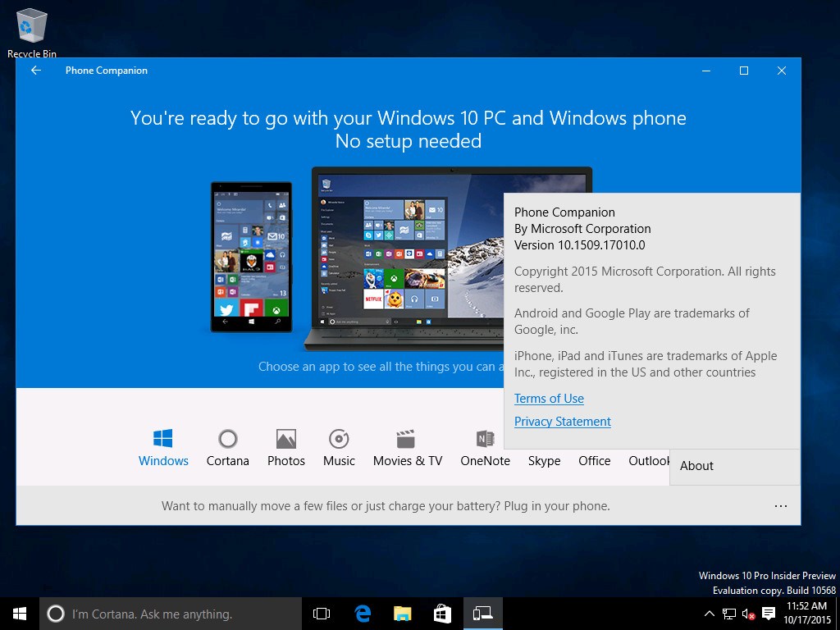Select the Office app label
Image resolution: width=840 pixels, height=630 pixels.
pyautogui.click(x=594, y=461)
